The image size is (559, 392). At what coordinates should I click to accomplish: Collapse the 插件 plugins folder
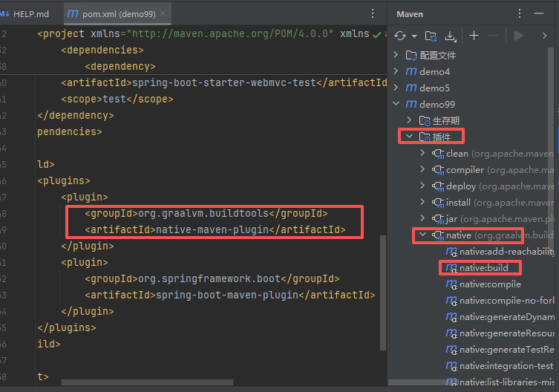pos(409,136)
